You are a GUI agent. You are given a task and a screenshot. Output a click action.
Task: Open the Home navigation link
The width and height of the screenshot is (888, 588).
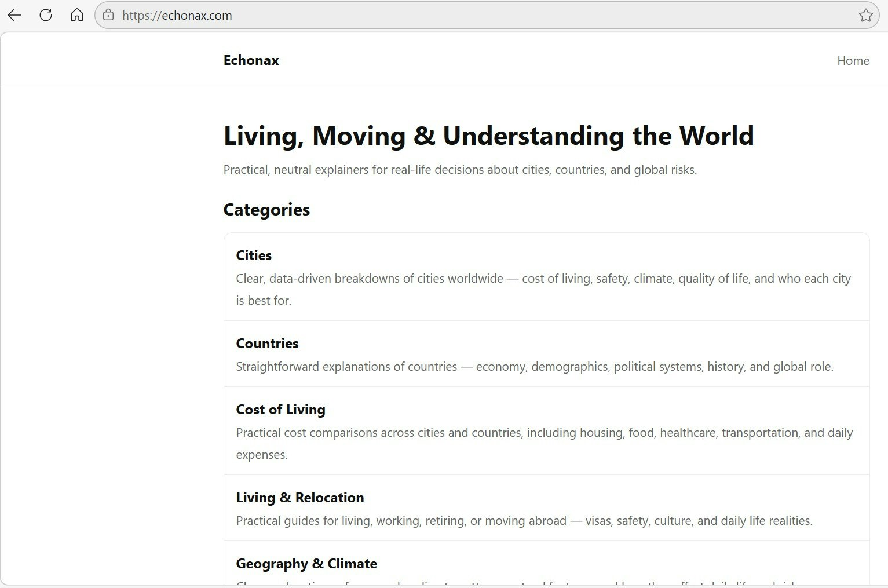coord(853,61)
